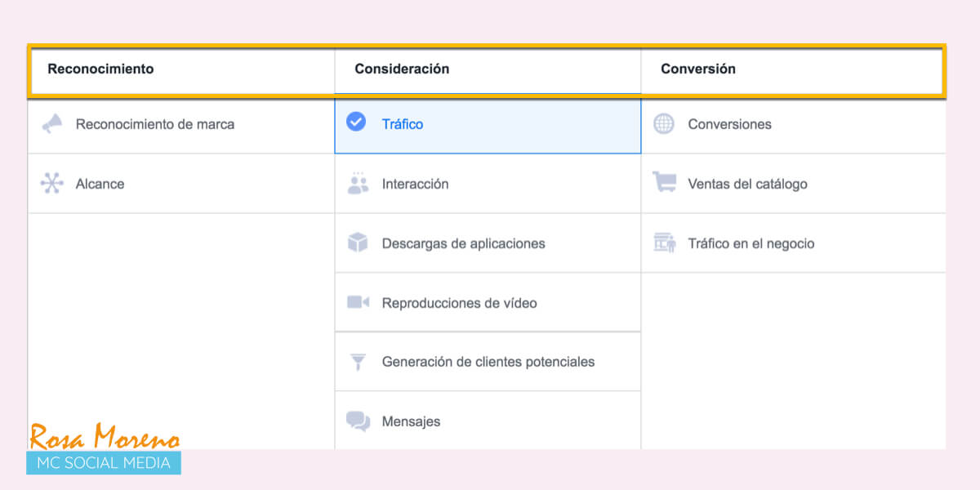
Task: Click the Reconocimiento column header
Action: coord(100,69)
